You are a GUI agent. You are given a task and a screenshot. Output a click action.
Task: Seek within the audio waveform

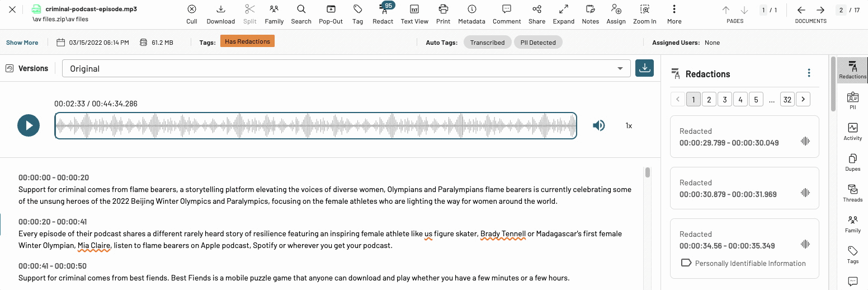(316, 125)
